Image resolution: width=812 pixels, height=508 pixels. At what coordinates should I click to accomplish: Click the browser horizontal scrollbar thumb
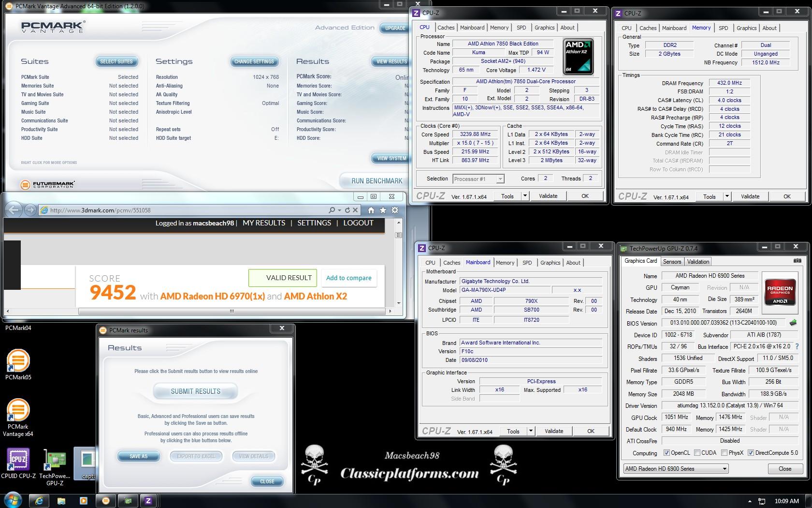pyautogui.click(x=232, y=311)
